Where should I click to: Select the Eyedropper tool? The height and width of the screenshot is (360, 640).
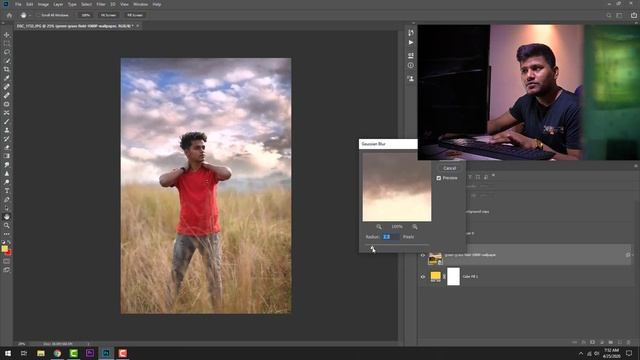[7, 78]
